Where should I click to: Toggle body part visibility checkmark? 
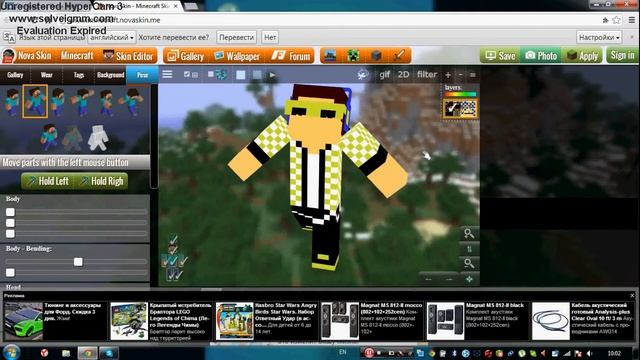(x=173, y=260)
